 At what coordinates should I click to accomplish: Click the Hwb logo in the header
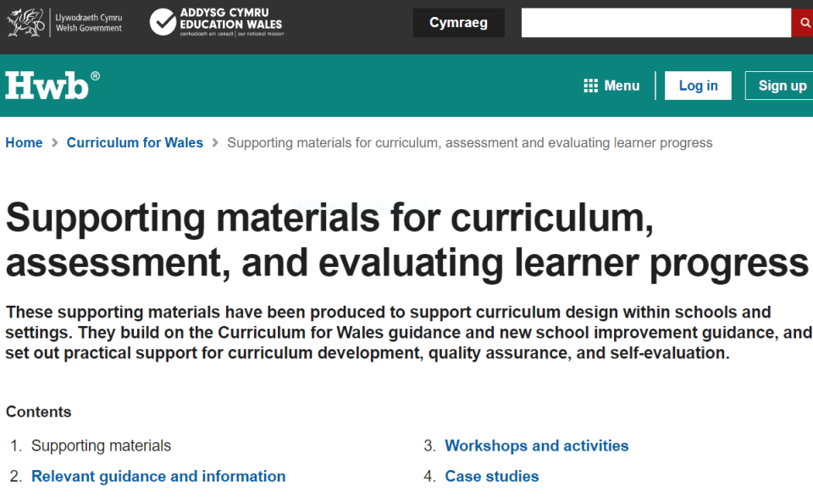click(x=47, y=85)
